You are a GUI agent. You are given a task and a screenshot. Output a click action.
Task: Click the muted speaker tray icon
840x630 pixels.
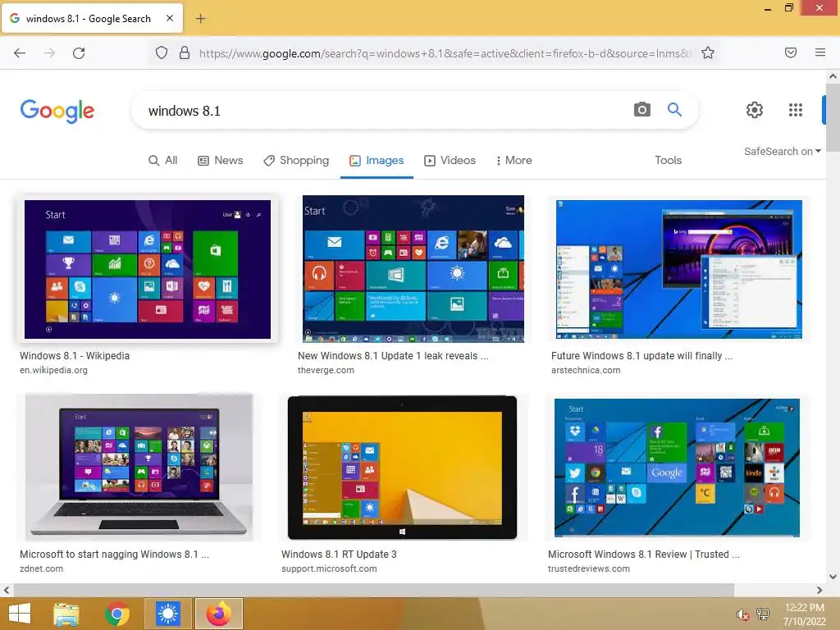[x=742, y=614]
